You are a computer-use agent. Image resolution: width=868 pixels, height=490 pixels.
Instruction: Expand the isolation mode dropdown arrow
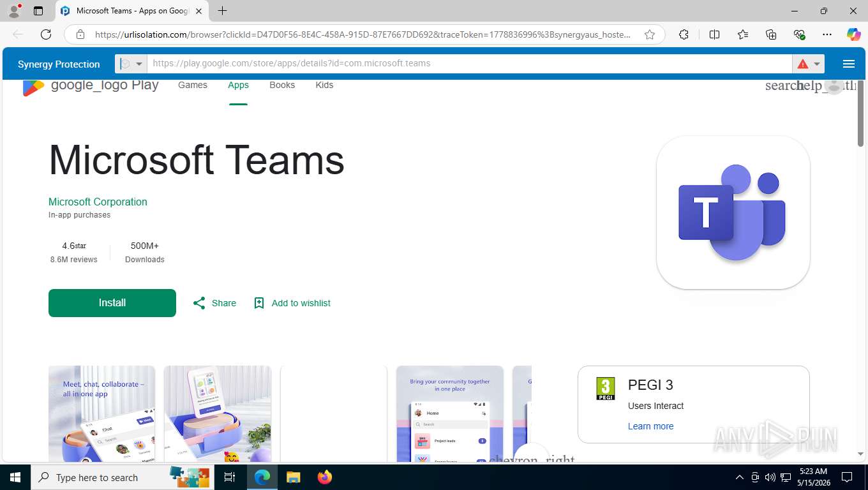click(139, 64)
